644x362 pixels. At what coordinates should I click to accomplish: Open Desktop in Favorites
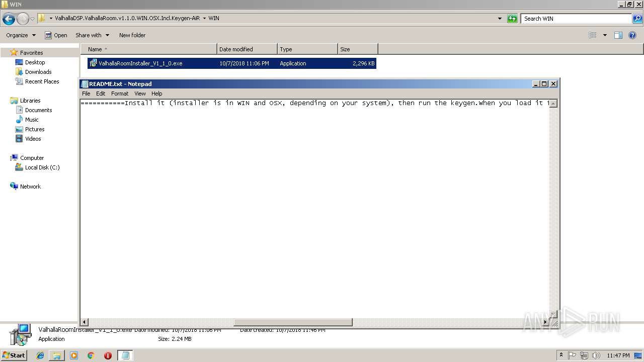pos(35,62)
